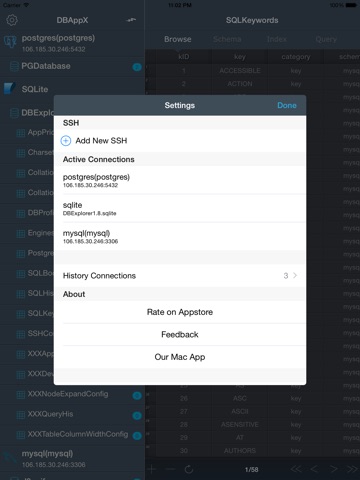The image size is (360, 480).
Task: Select mysql(mysql) active connection in Settings
Action: tap(180, 236)
